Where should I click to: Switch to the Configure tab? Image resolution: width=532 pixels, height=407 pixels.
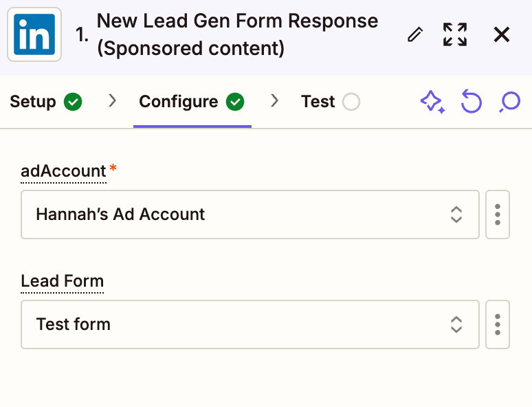179,102
